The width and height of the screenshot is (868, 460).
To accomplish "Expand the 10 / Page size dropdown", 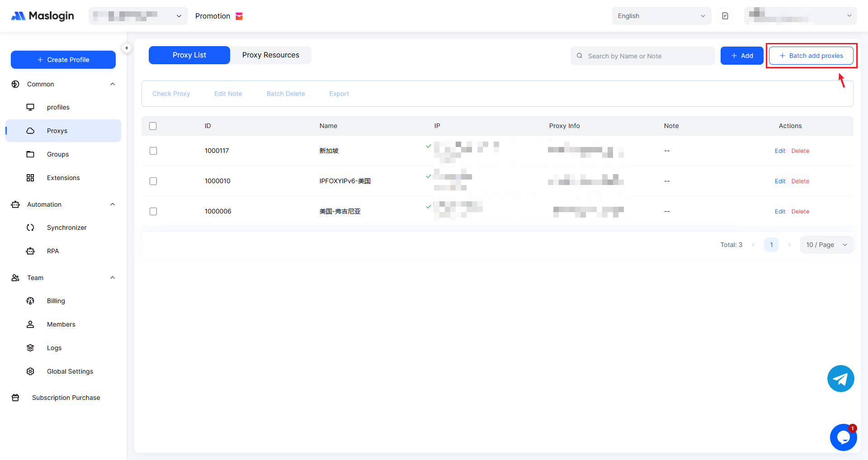I will (826, 245).
